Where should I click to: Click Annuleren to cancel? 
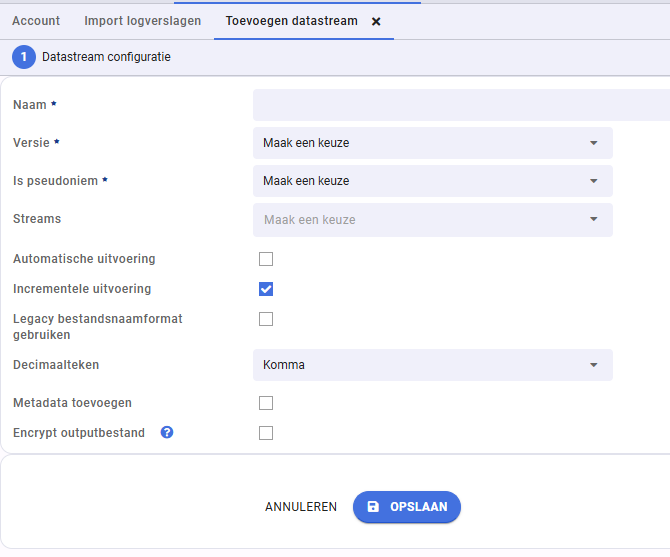(x=301, y=507)
